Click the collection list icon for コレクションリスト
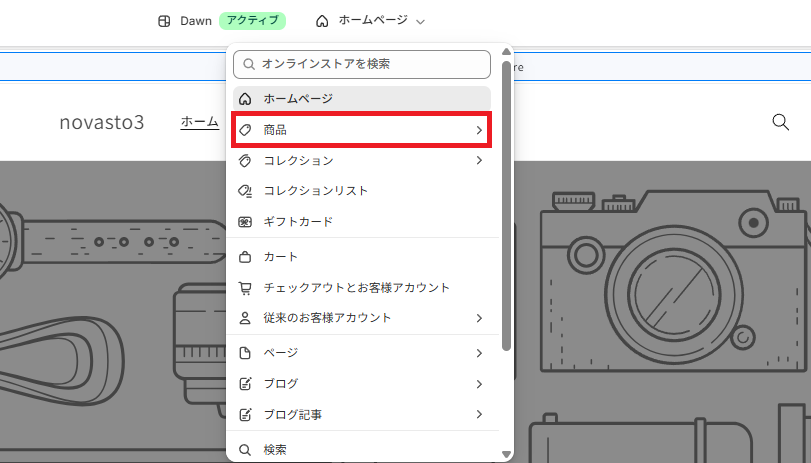The height and width of the screenshot is (463, 811). [x=245, y=191]
